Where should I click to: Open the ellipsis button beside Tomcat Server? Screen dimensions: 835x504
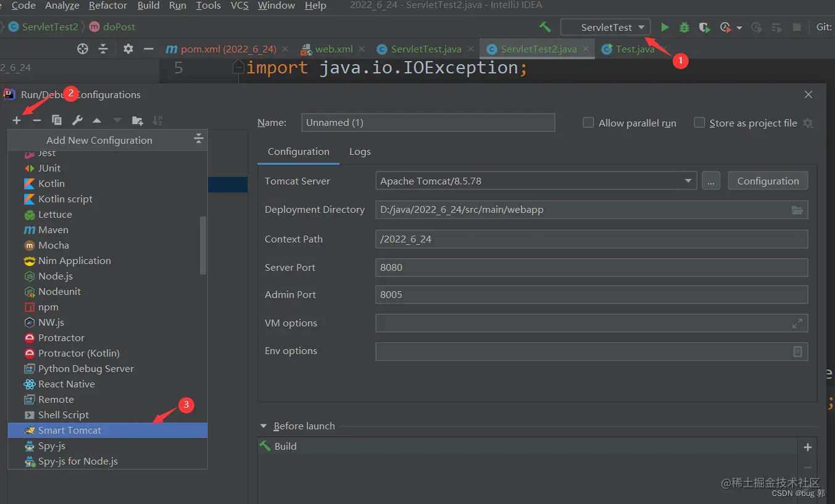pyautogui.click(x=711, y=181)
